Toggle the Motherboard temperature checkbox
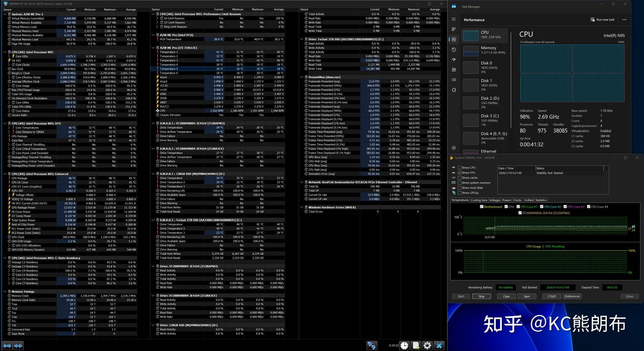 pyautogui.click(x=482, y=207)
